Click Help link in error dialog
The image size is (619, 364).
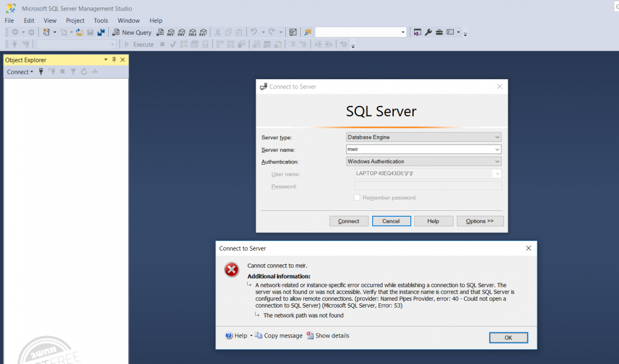click(x=236, y=336)
